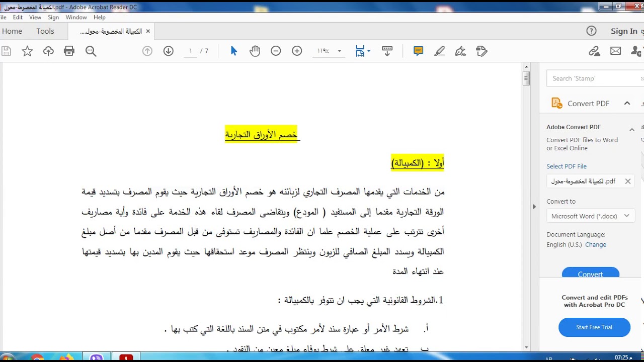The width and height of the screenshot is (644, 362).
Task: Open the Sign document pen tool
Action: click(x=460, y=51)
